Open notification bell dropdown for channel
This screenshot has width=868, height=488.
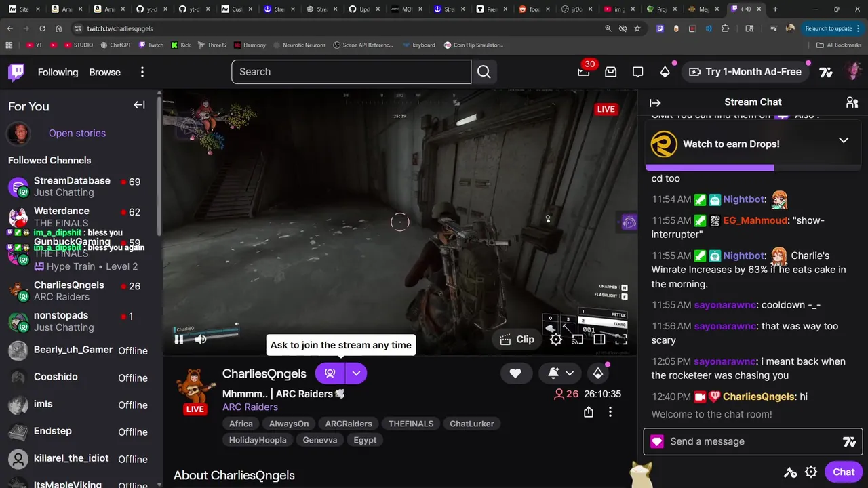click(x=561, y=373)
